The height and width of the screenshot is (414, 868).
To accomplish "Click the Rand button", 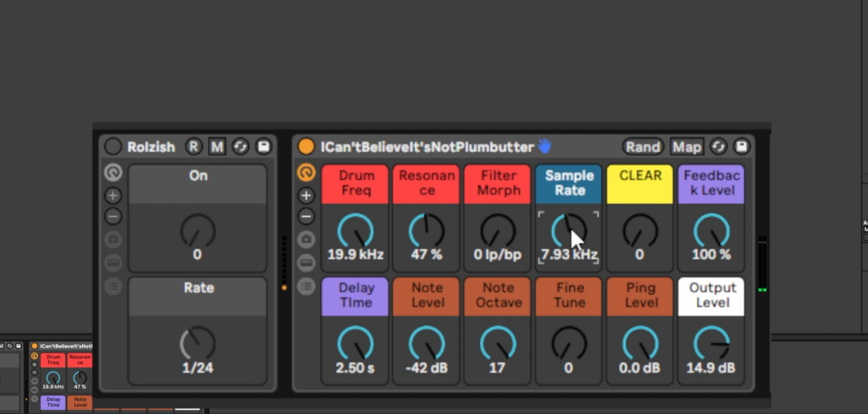I will pyautogui.click(x=643, y=147).
